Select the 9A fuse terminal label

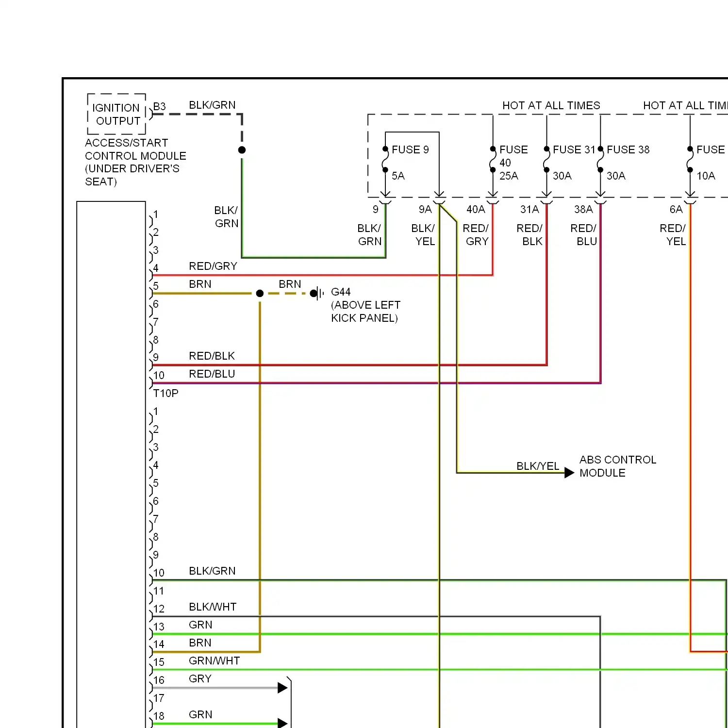425,209
